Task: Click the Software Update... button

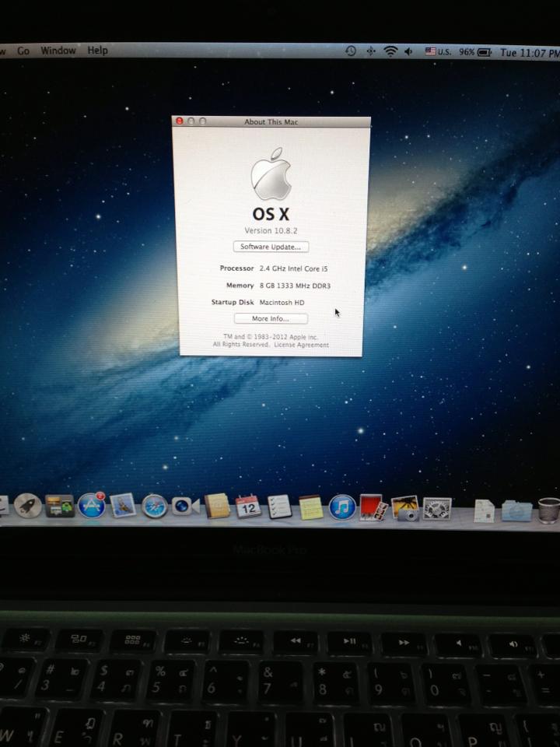Action: tap(271, 247)
